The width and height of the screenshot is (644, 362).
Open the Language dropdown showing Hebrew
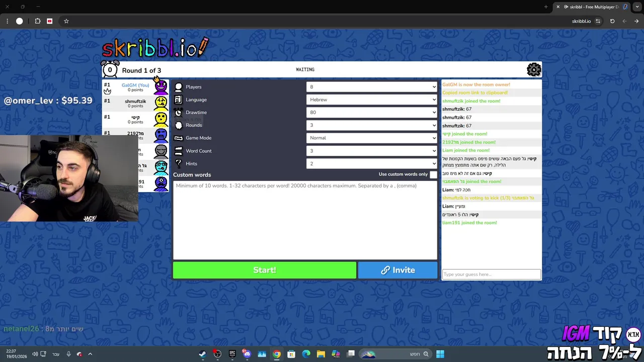[372, 100]
